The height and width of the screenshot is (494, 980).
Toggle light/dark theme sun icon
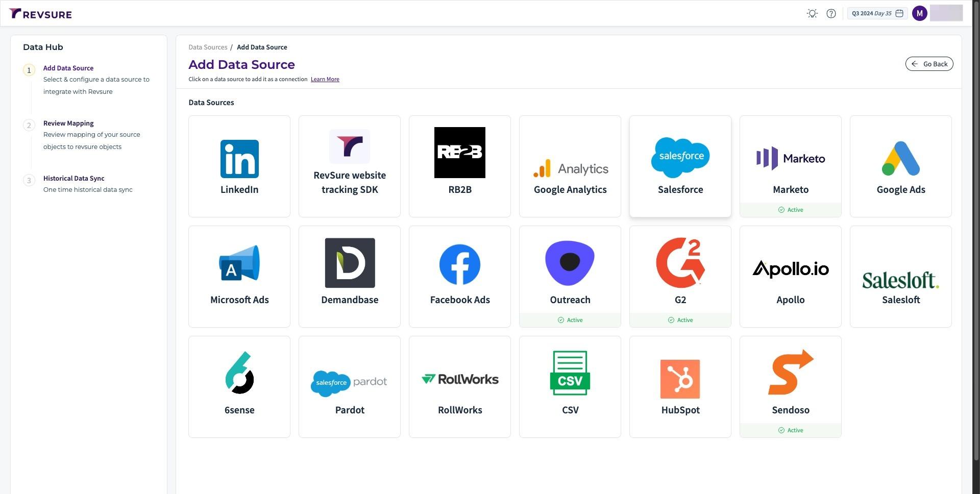click(812, 14)
